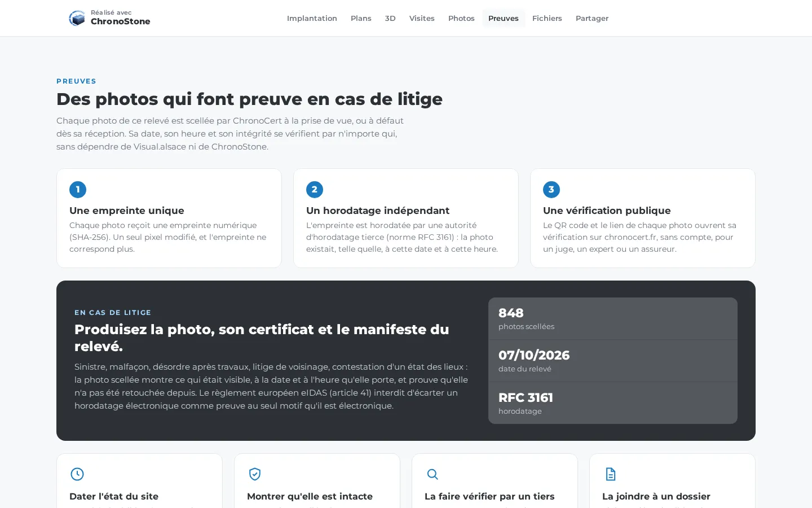812x508 pixels.
Task: Click the Réalisé avec caption
Action: pos(111,12)
